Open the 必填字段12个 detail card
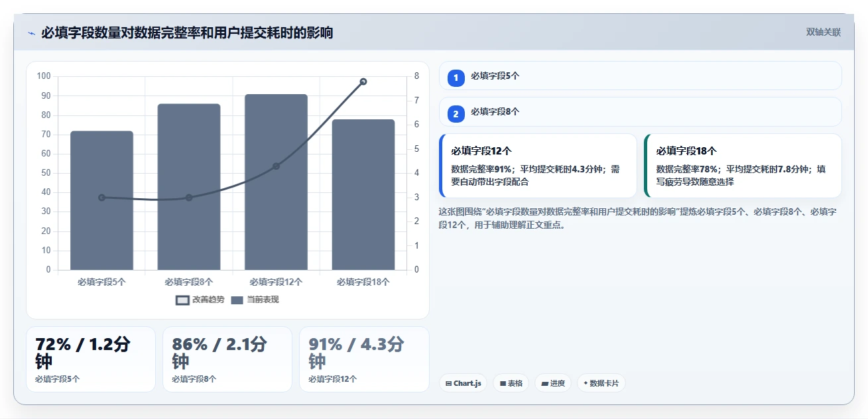 pos(538,166)
